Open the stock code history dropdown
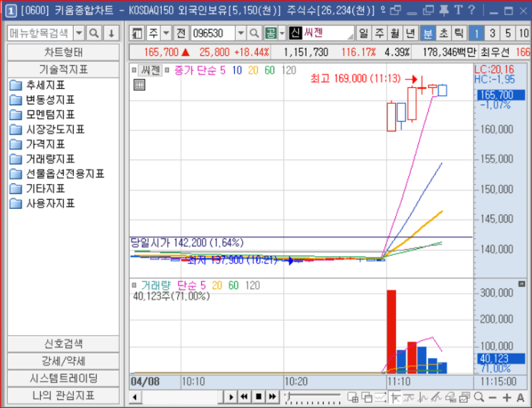Screen dimensions: 532x408 241,34
